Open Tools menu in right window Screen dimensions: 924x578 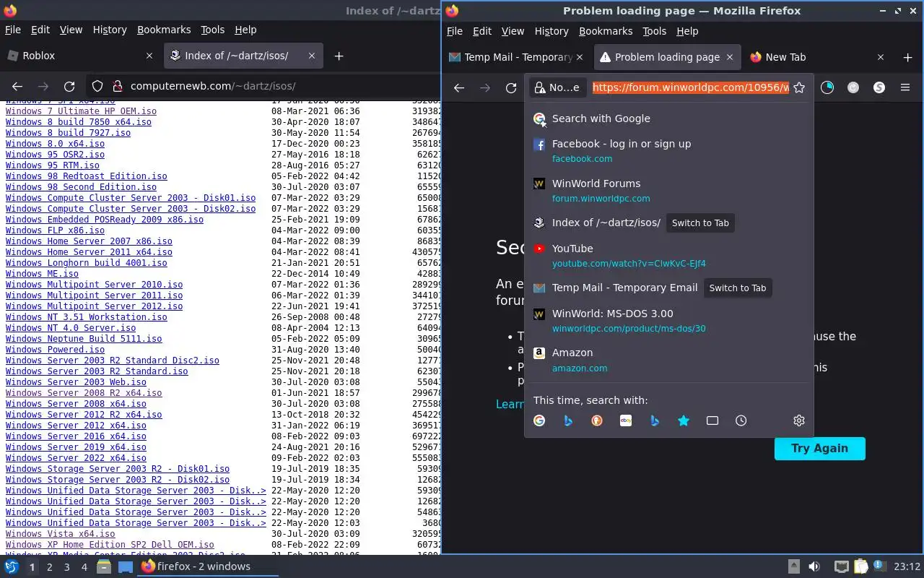(x=654, y=31)
